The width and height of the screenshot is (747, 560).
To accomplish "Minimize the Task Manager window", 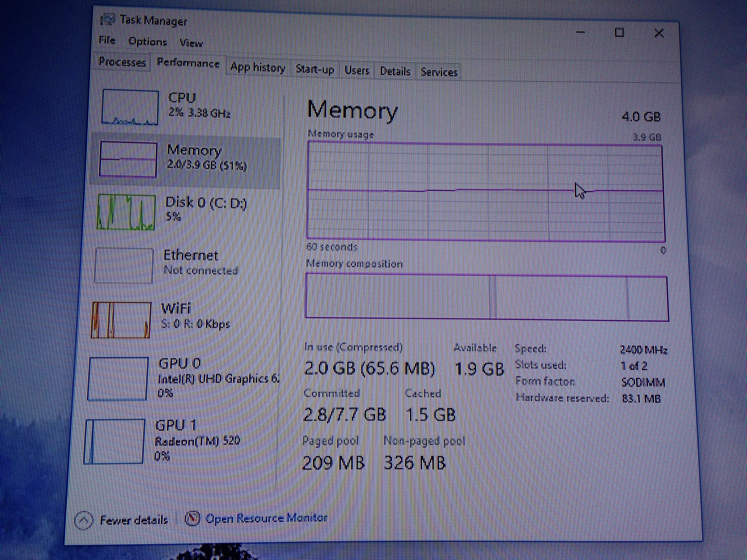I will click(x=580, y=32).
